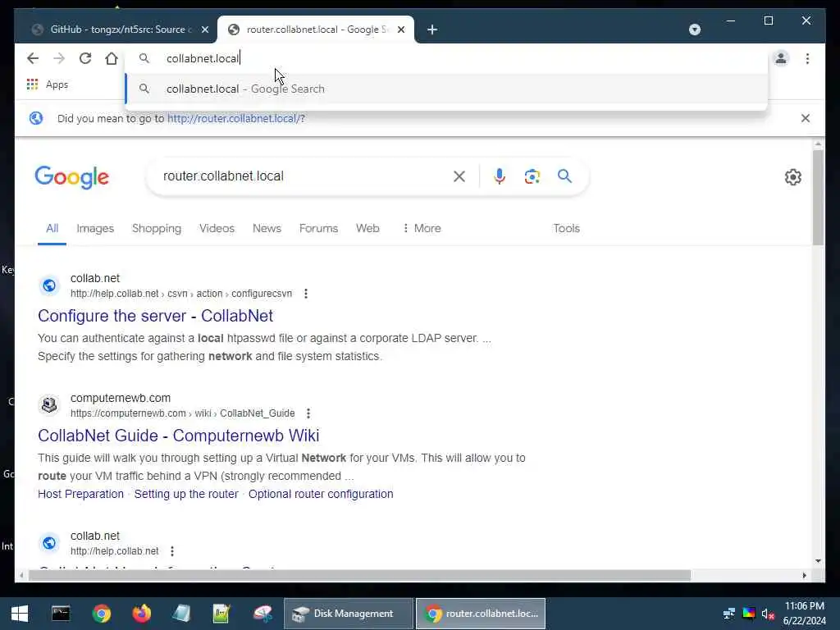The image size is (840, 630).
Task: Open options for computernewb.com result
Action: (308, 413)
